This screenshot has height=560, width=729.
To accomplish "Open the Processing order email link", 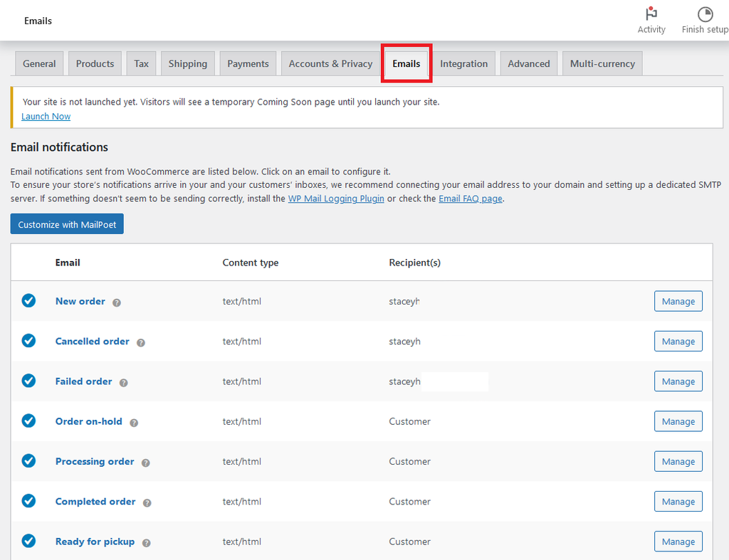I will [95, 461].
